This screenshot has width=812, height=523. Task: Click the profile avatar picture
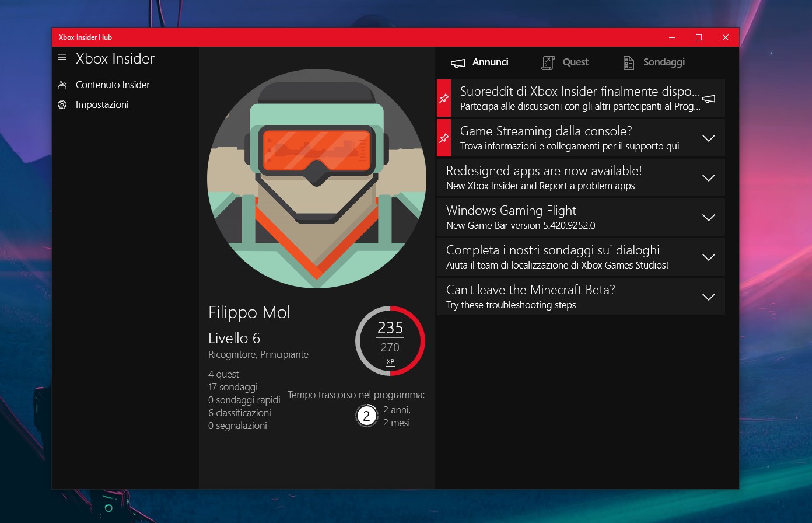(x=317, y=179)
